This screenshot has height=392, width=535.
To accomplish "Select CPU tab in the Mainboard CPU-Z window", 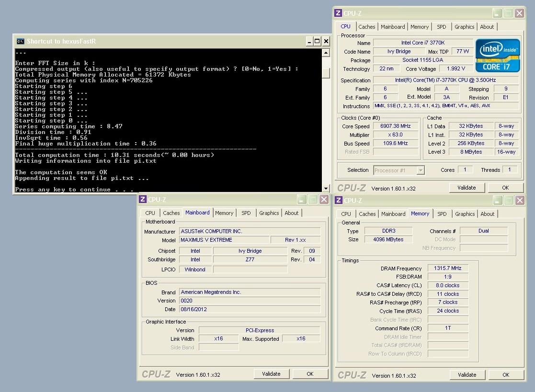I will coord(150,213).
